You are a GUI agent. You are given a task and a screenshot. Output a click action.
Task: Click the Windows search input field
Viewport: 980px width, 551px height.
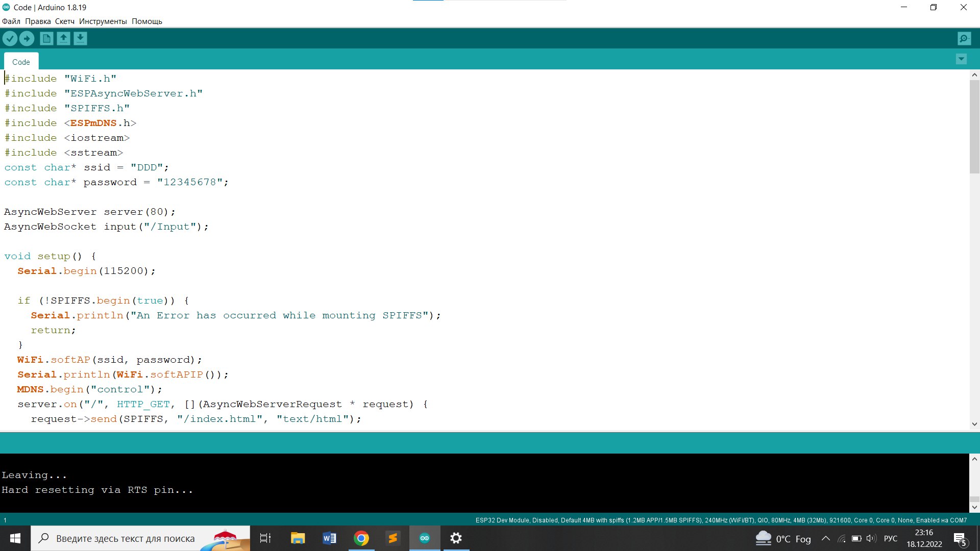coord(125,539)
